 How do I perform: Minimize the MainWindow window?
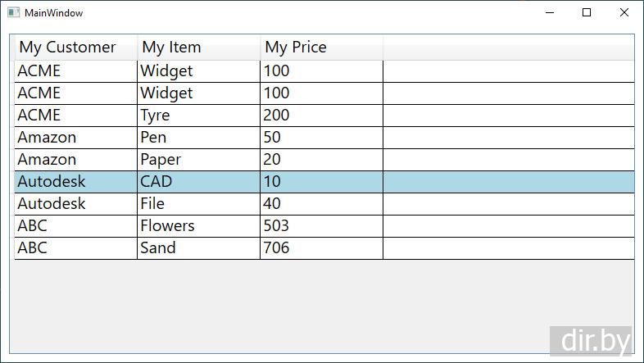pyautogui.click(x=548, y=13)
